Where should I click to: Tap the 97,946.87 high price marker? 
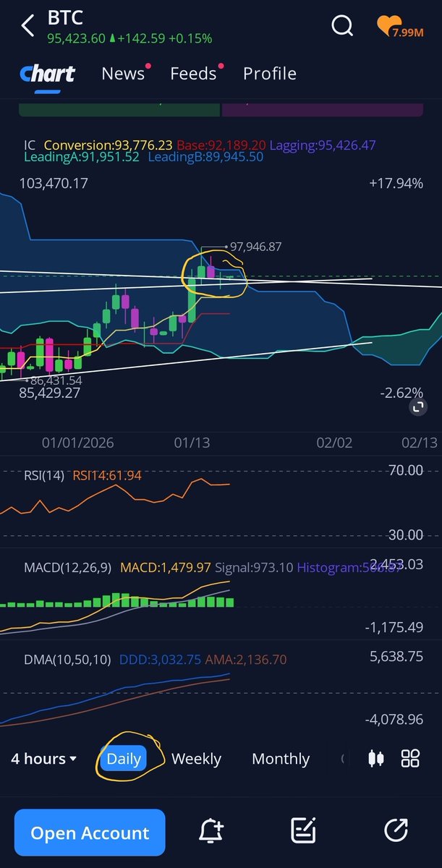[x=256, y=247]
